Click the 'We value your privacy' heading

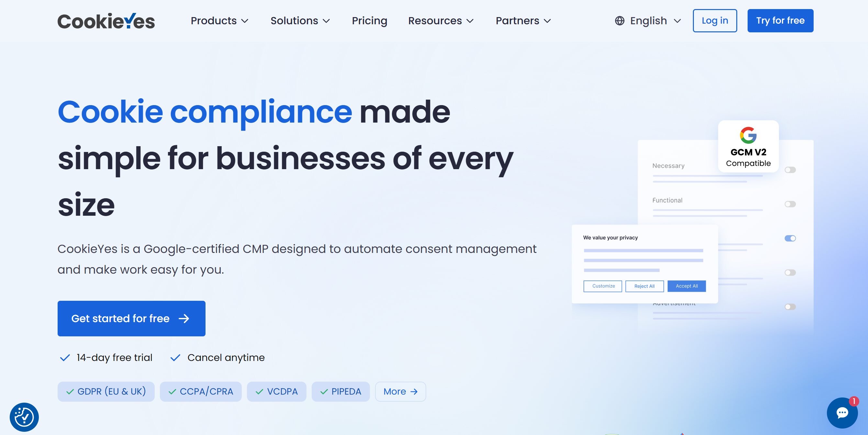pyautogui.click(x=610, y=238)
